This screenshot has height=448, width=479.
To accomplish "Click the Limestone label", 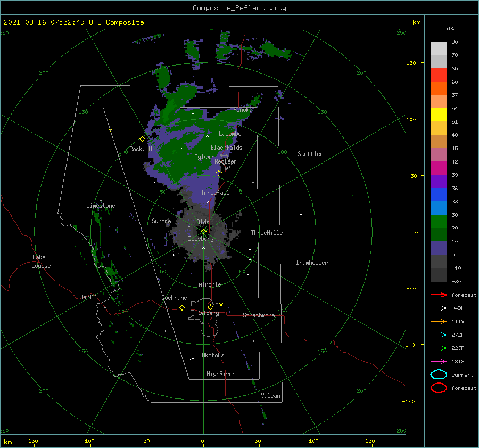I will (x=101, y=206).
